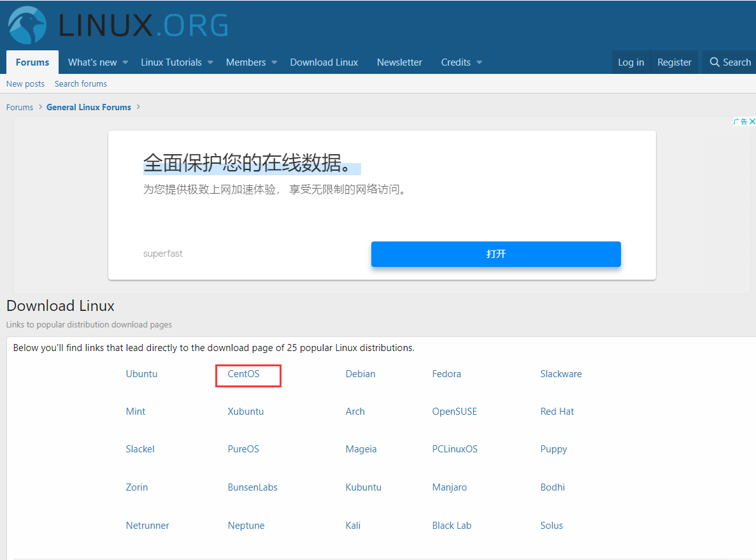Image resolution: width=756 pixels, height=560 pixels.
Task: Open the Mint download link
Action: pyautogui.click(x=136, y=412)
